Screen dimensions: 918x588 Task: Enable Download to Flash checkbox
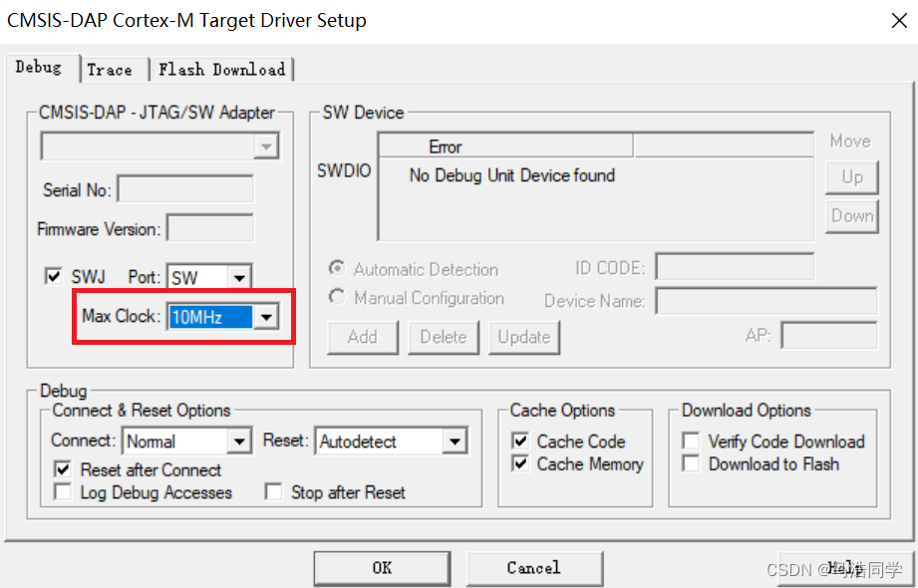[691, 463]
